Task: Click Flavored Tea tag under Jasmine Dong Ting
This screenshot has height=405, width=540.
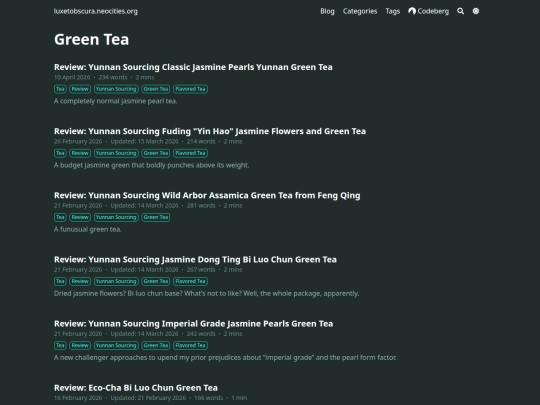Action: click(x=190, y=281)
